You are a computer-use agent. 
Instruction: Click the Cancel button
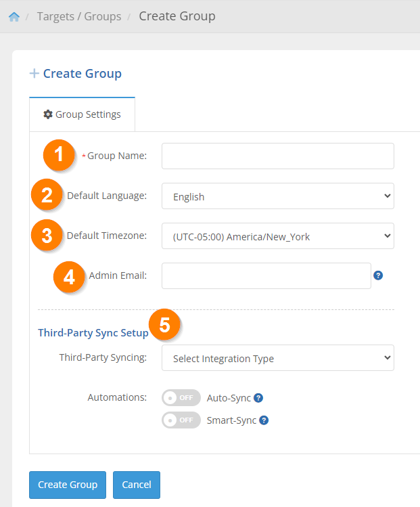[x=137, y=485]
